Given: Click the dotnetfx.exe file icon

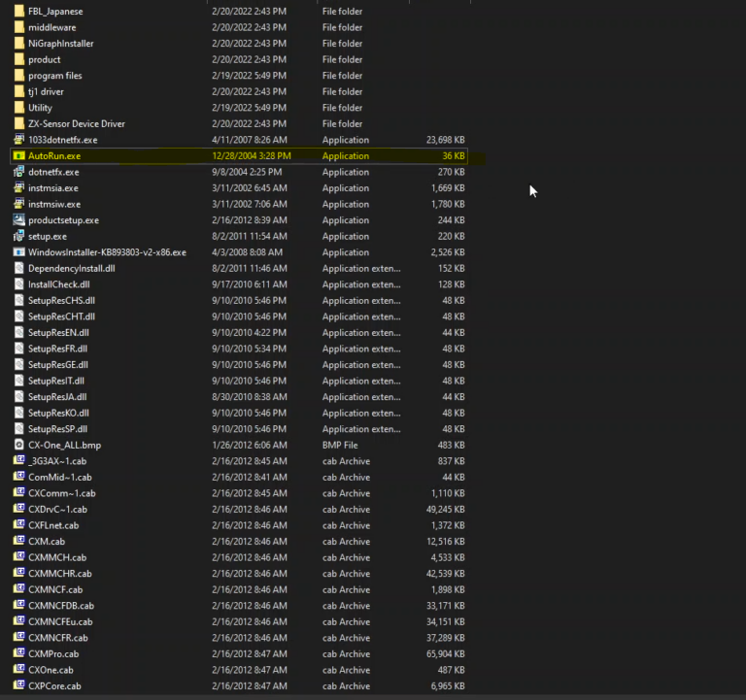Looking at the screenshot, I should tap(18, 172).
